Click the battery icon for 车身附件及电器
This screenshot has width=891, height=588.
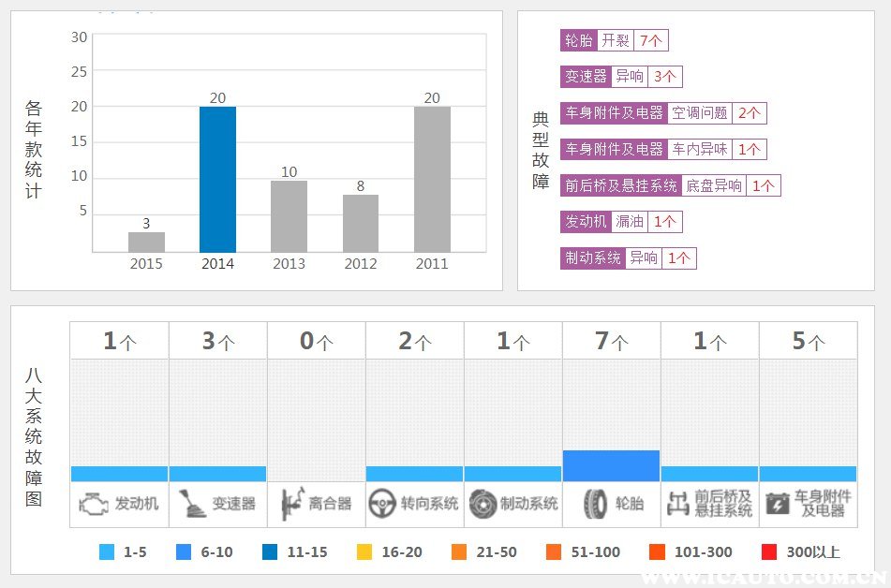pos(778,504)
